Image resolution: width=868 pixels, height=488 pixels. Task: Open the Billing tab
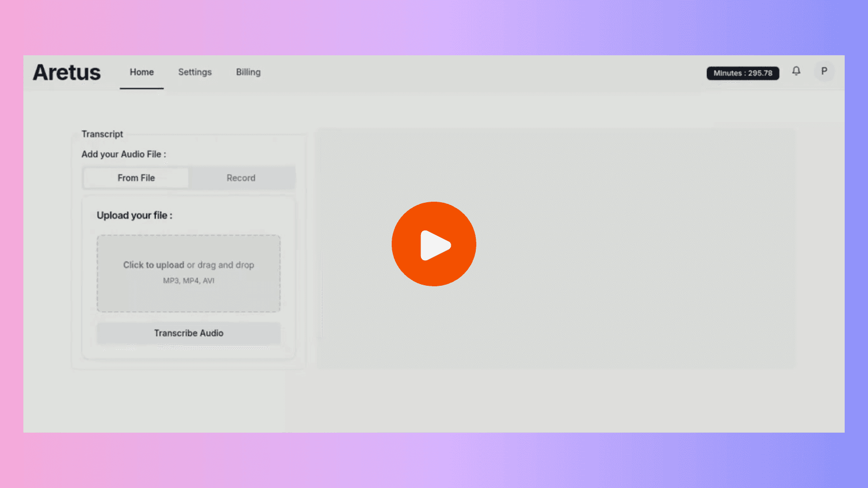tap(248, 72)
